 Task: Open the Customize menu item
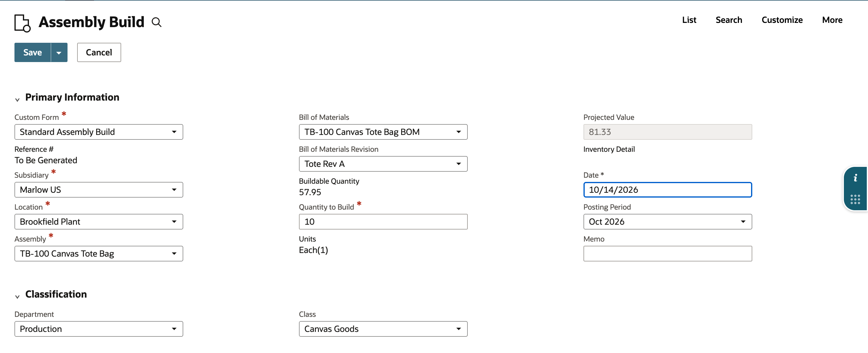coord(782,20)
